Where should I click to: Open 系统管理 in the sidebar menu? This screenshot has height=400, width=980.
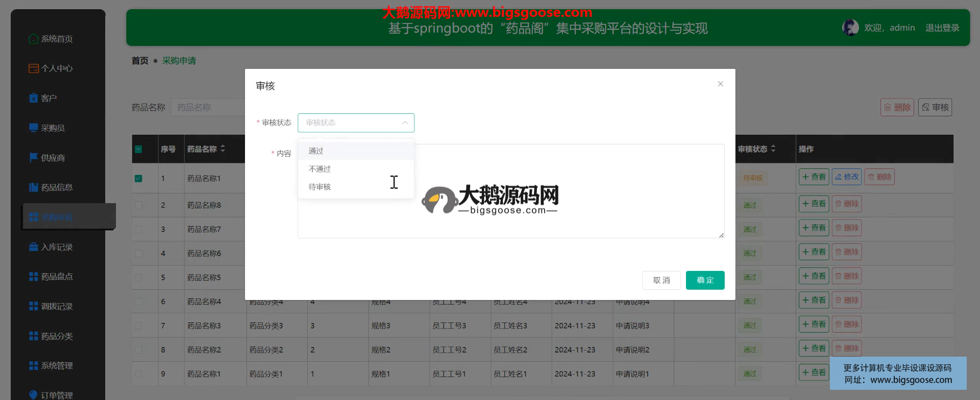(57, 366)
